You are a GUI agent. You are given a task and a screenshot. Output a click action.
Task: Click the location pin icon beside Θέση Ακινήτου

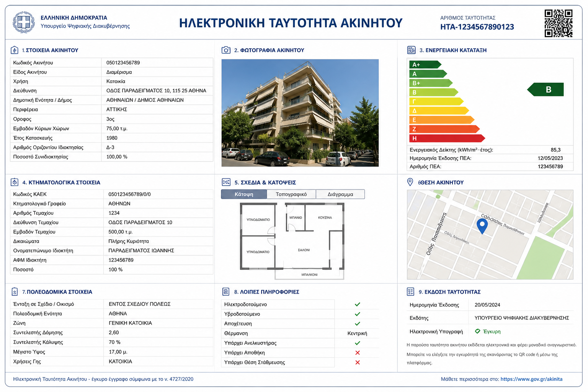[410, 182]
